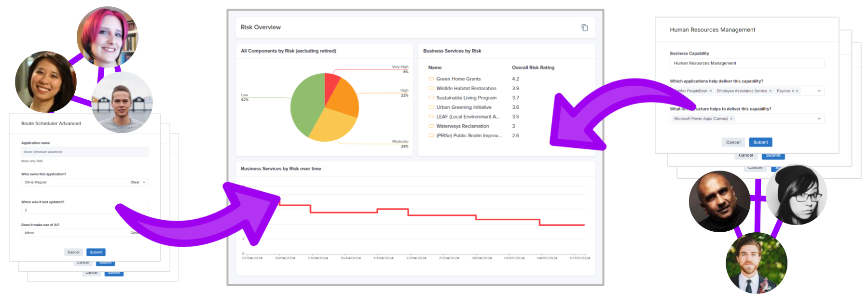Screen dimensions: 868x305
Task: Clear the Olivia Wagner owner selection
Action: [x=135, y=182]
